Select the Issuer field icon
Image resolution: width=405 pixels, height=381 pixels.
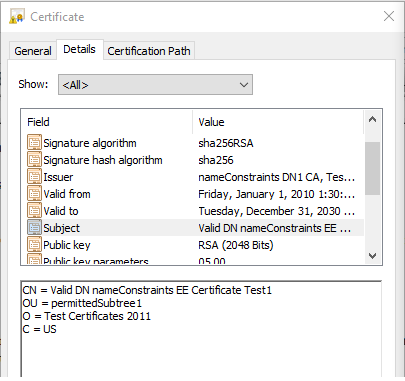pyautogui.click(x=34, y=177)
